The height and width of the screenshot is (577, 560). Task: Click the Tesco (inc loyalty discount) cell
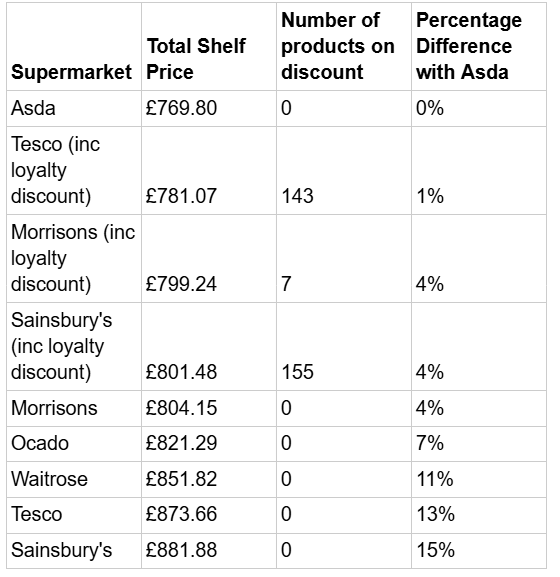tap(74, 170)
